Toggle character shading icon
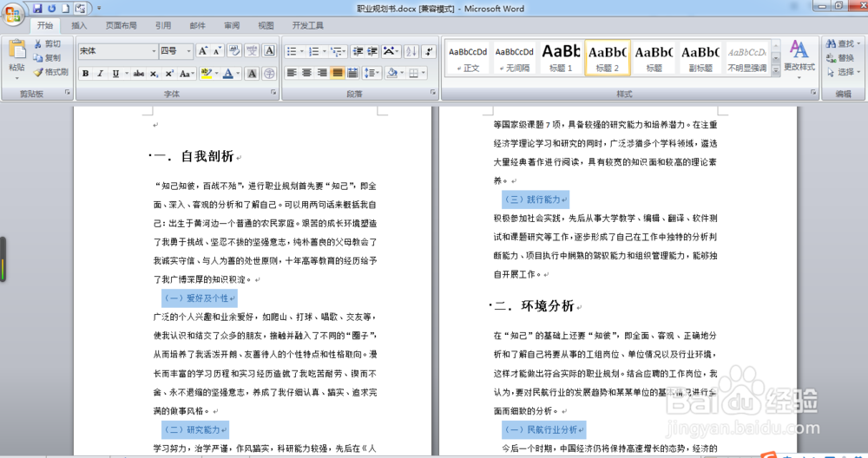868x458 pixels. click(252, 74)
